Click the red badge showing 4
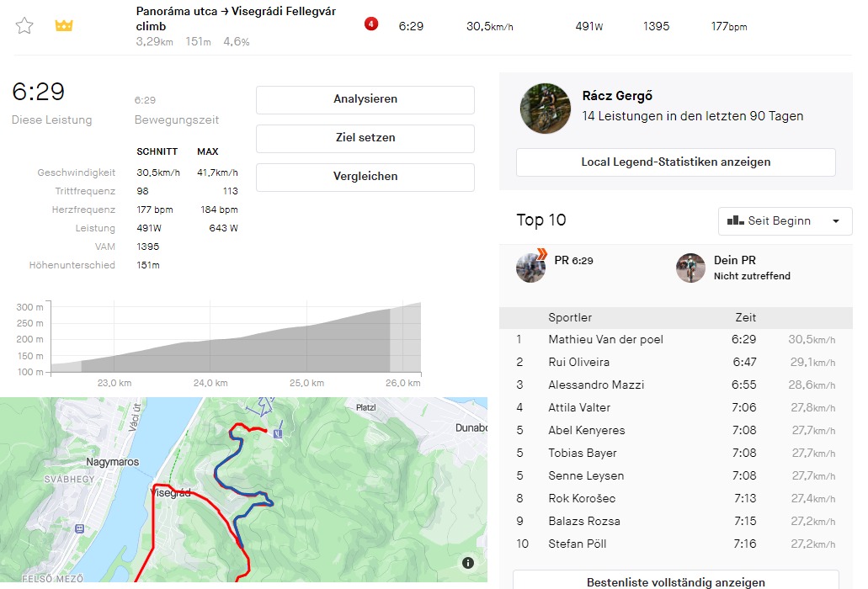 pos(371,24)
